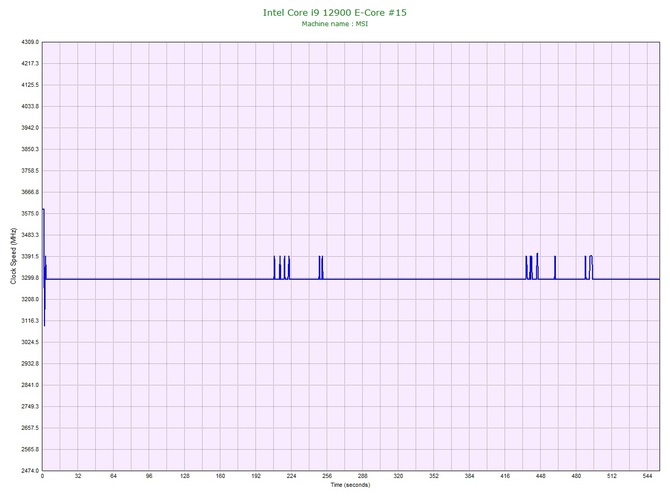The width and height of the screenshot is (670, 502).
Task: Click the 4125.5 y-axis value
Action: tap(30, 85)
